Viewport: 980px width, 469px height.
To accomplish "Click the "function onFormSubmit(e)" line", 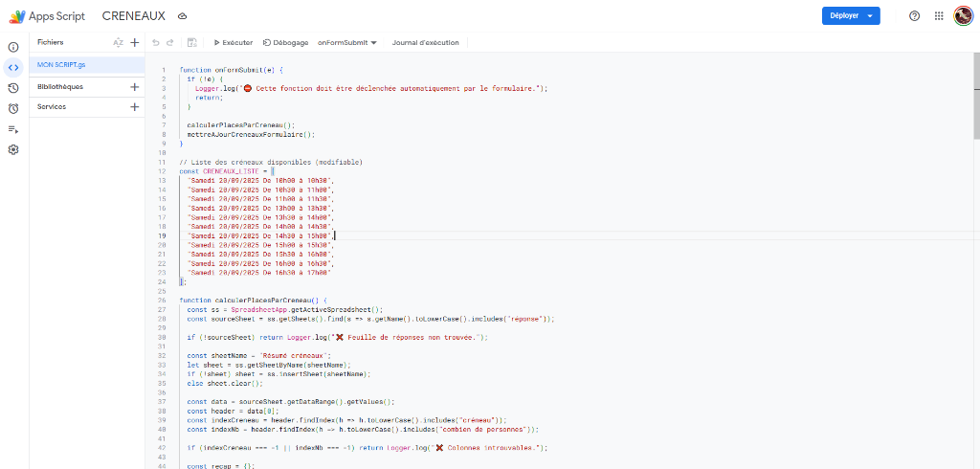I will coord(232,70).
